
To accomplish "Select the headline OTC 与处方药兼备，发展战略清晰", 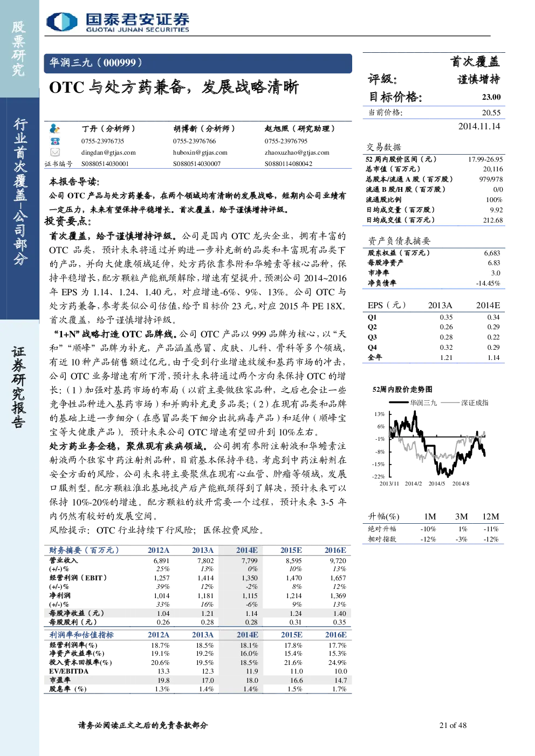I will 174,87.
